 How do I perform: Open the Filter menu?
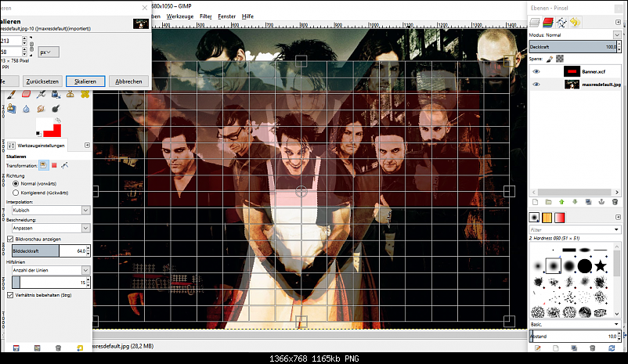[x=206, y=16]
